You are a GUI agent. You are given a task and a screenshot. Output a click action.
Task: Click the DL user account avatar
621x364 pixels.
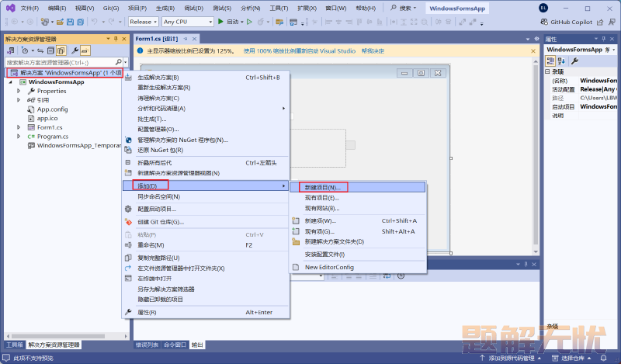click(543, 8)
